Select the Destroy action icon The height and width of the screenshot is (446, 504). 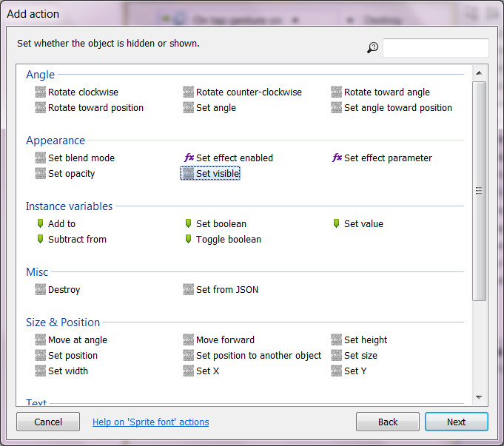pyautogui.click(x=41, y=289)
